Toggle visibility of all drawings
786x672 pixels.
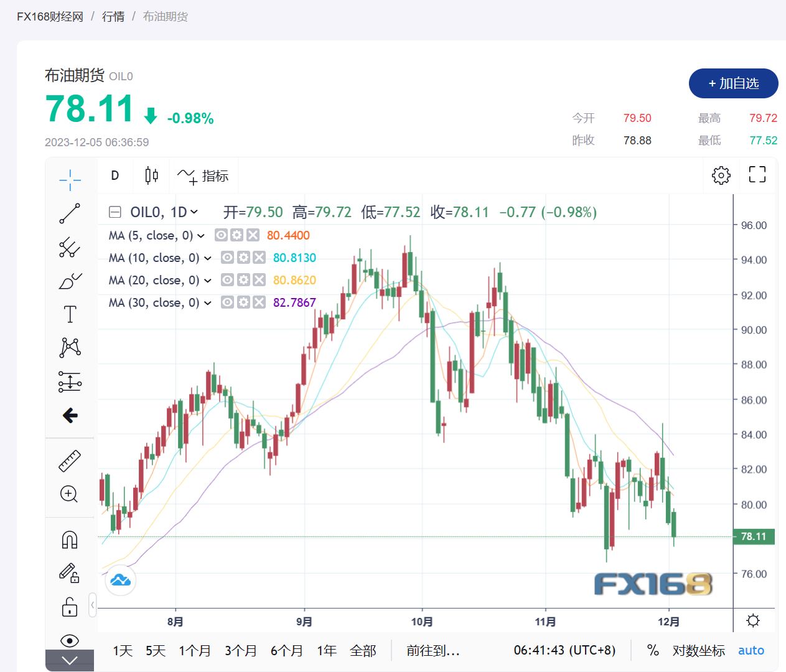coord(70,640)
